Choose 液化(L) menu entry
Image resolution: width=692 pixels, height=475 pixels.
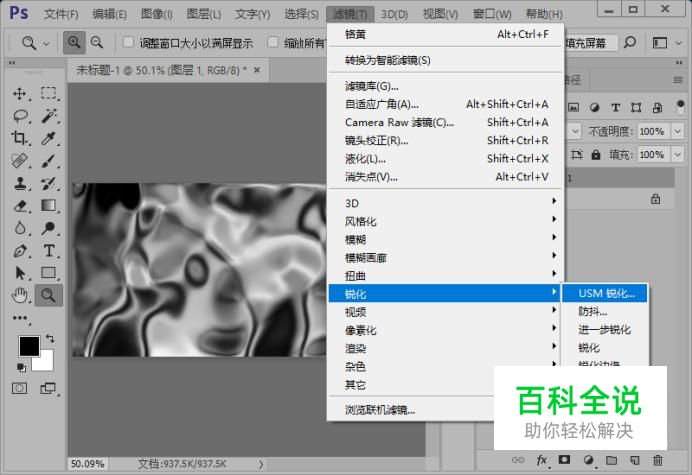445,158
